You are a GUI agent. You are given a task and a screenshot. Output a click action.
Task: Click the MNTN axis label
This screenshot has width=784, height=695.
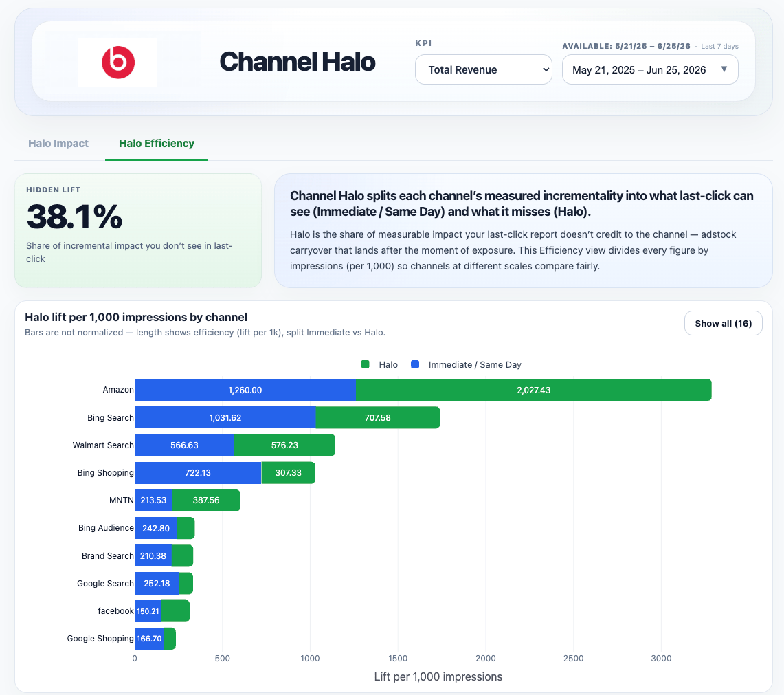pyautogui.click(x=122, y=500)
